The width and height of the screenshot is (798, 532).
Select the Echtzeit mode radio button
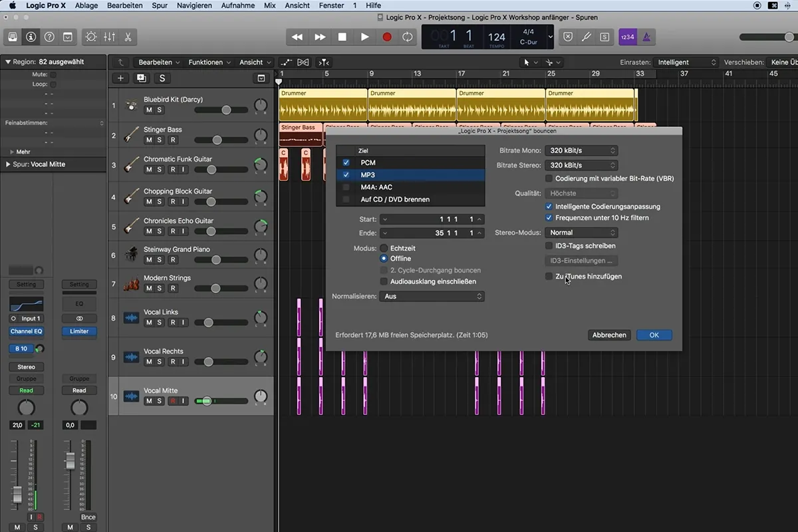pos(384,248)
